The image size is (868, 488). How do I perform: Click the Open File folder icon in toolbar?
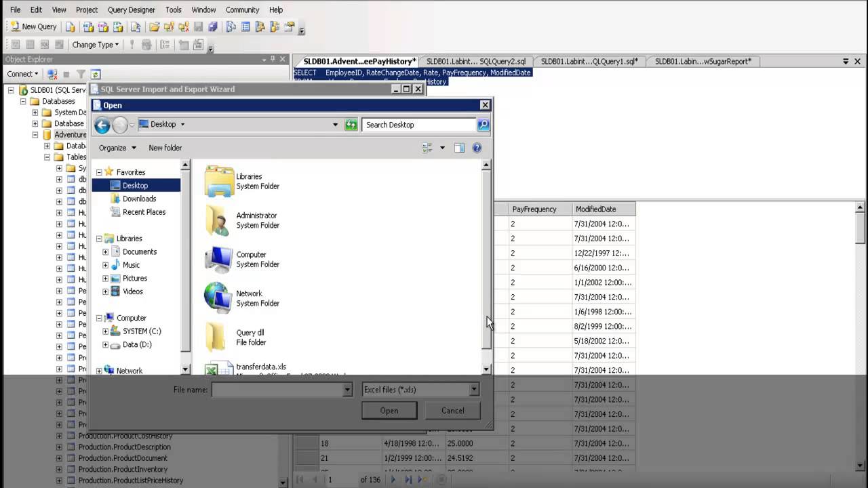pyautogui.click(x=154, y=27)
